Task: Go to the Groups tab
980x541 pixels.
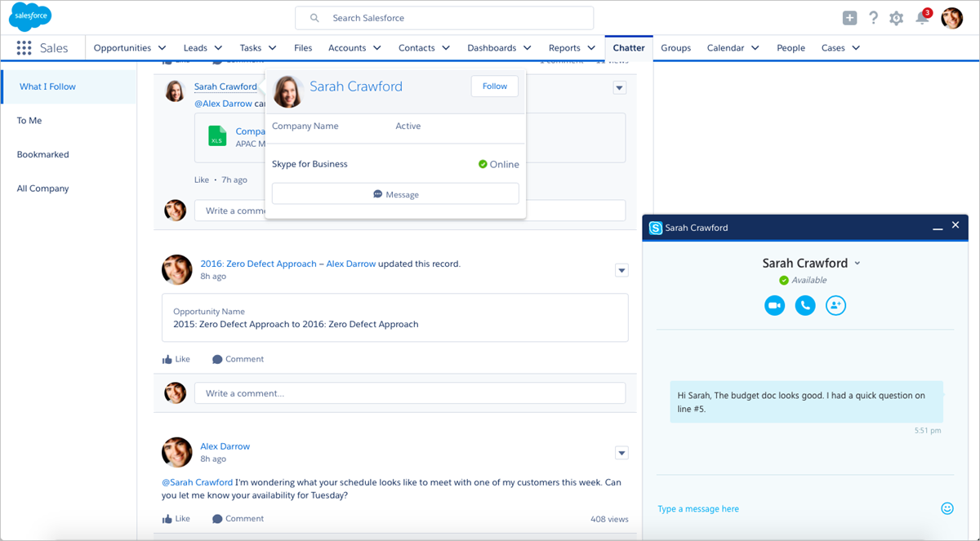Action: [676, 48]
